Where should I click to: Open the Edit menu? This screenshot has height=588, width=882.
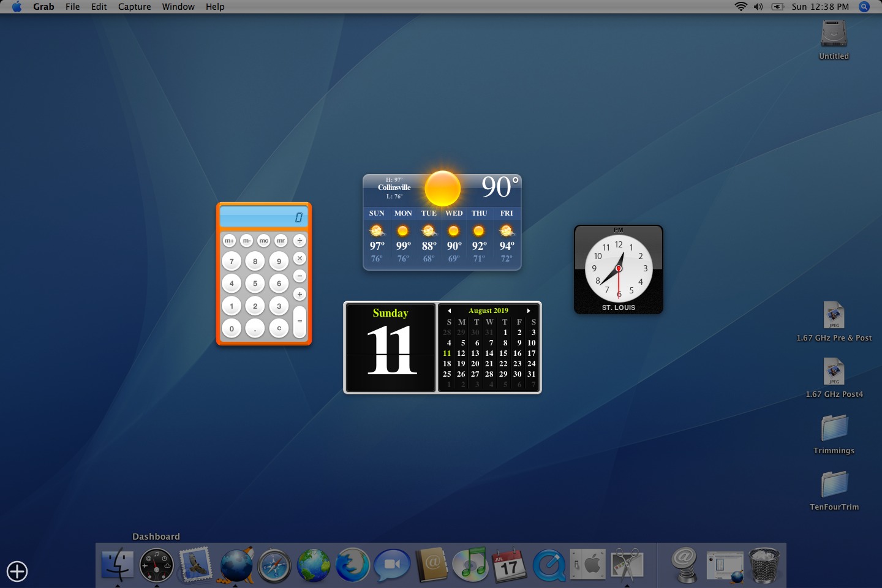tap(99, 7)
